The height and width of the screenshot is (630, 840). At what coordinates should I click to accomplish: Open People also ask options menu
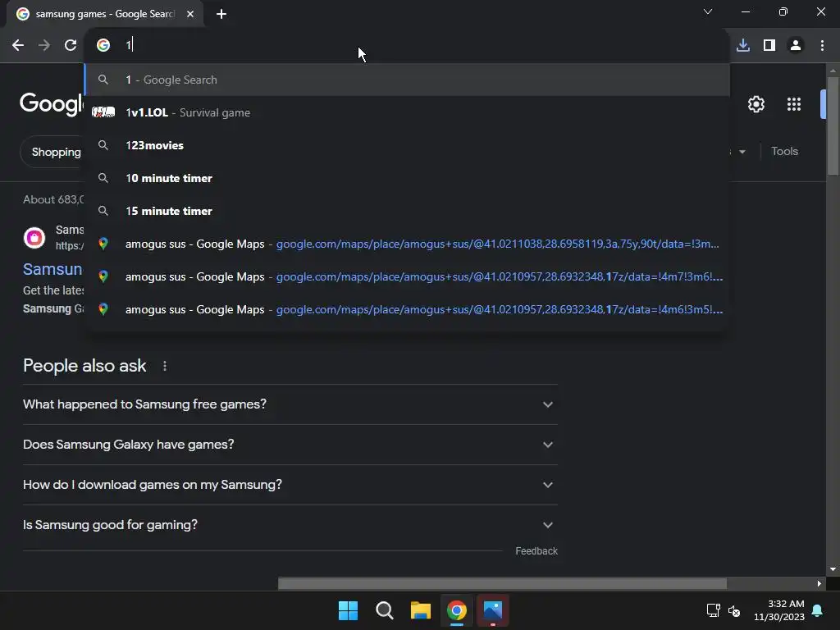tap(164, 366)
